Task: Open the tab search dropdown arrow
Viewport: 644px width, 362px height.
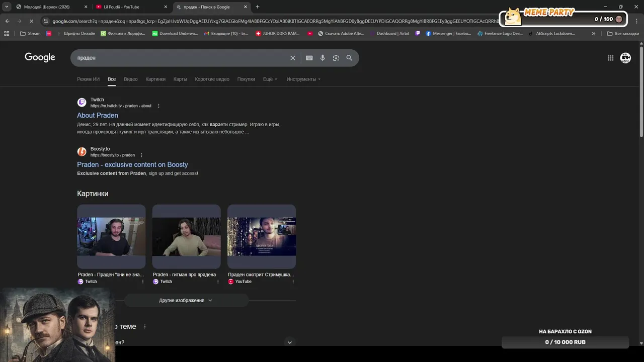Action: point(7,7)
